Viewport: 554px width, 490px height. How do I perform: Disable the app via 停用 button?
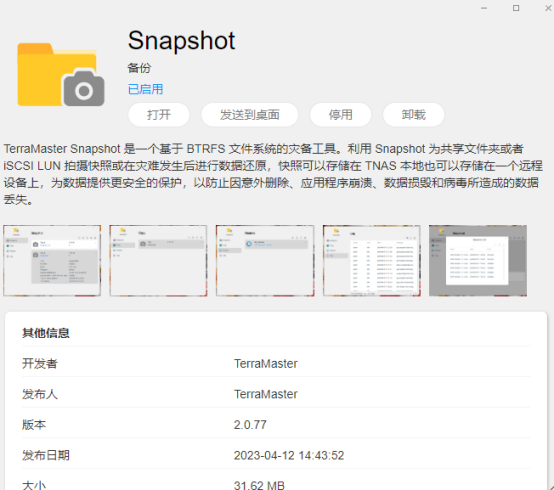click(341, 115)
